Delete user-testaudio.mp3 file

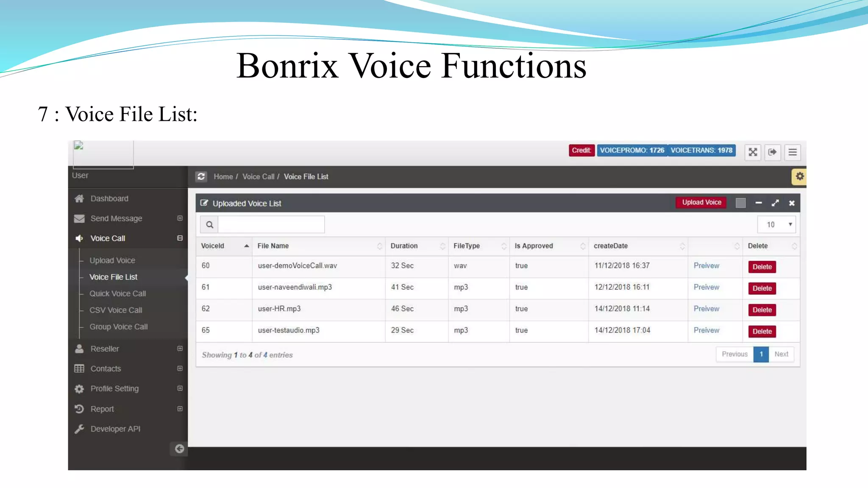(x=762, y=332)
